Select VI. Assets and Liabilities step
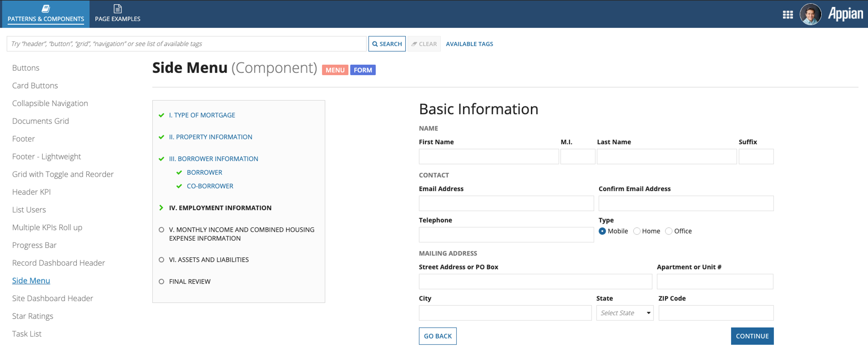The image size is (868, 351). tap(209, 260)
